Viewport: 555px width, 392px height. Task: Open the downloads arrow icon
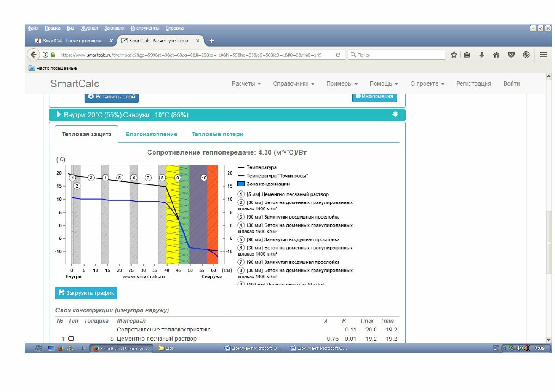tap(481, 55)
